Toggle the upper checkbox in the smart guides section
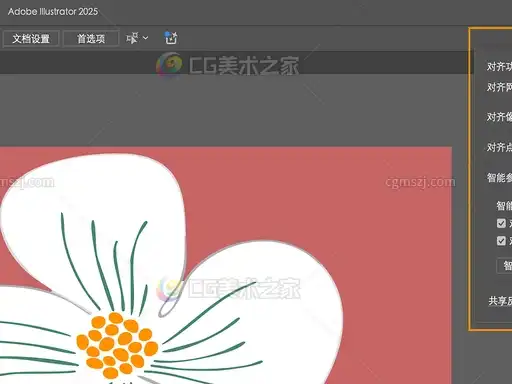Viewport: 512px width, 384px height. click(501, 223)
